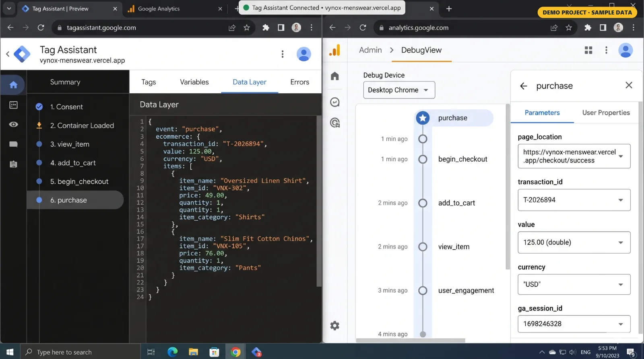Select the 2. Container Loaded event
Viewport: 644px width, 359px height.
click(82, 125)
